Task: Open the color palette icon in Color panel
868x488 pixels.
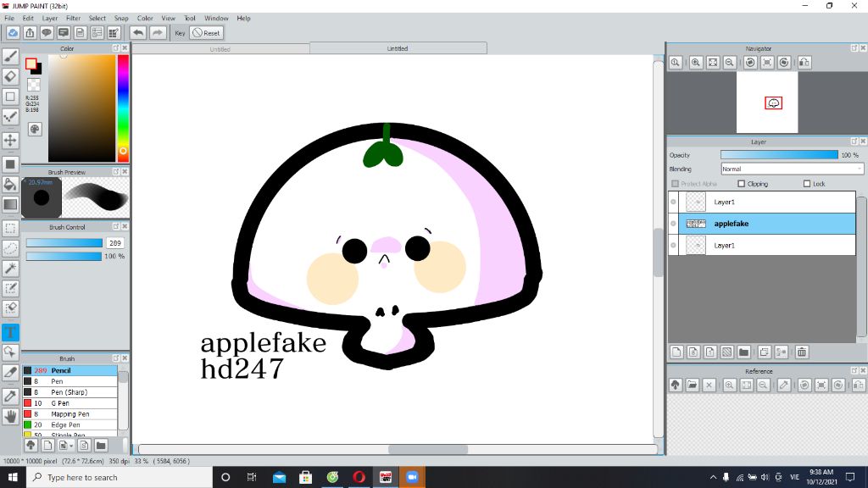Action: coord(34,130)
